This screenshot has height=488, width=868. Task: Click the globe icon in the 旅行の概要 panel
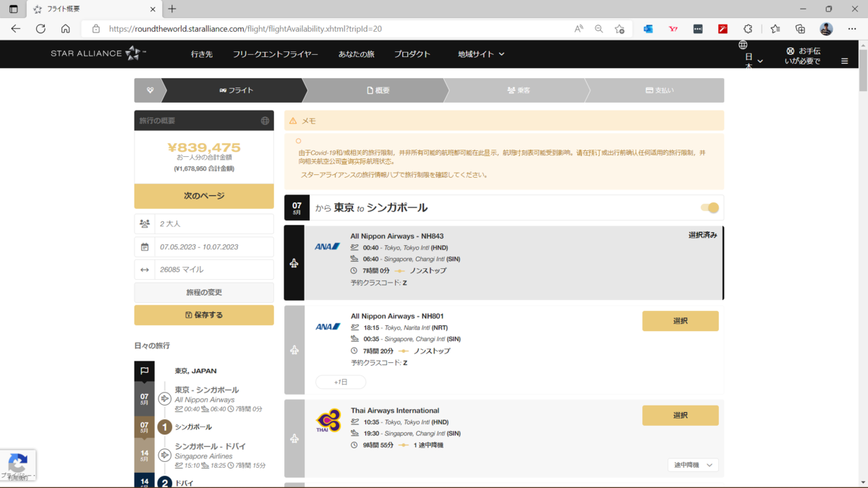click(x=265, y=121)
